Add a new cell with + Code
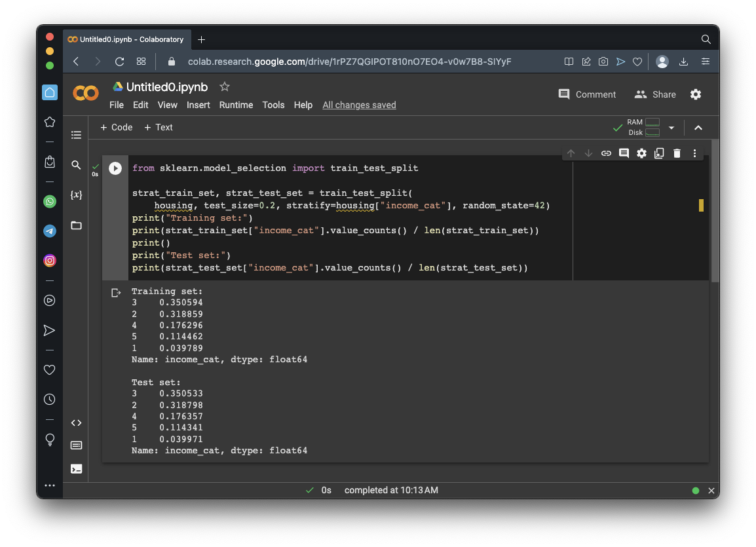Viewport: 756px width, 547px height. pyautogui.click(x=116, y=127)
